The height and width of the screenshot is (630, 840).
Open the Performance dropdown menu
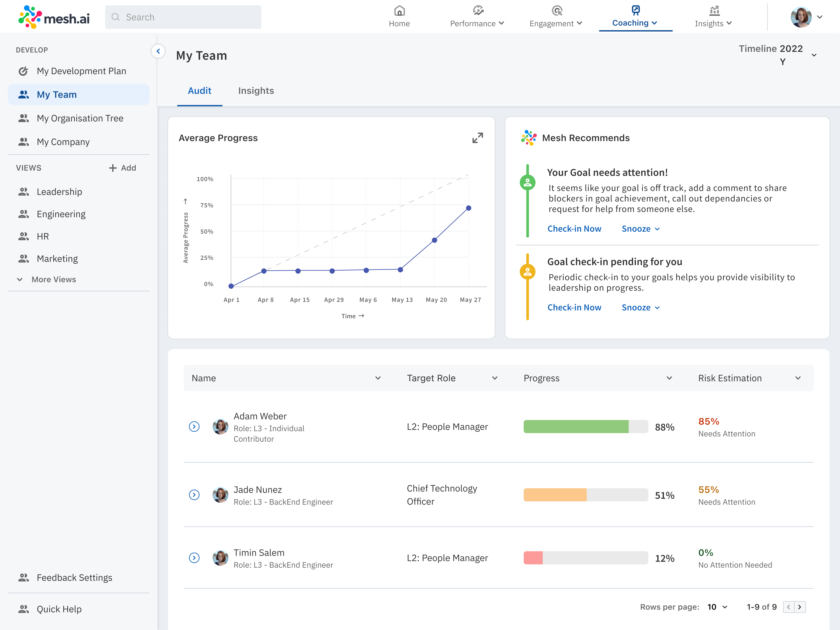(x=501, y=23)
